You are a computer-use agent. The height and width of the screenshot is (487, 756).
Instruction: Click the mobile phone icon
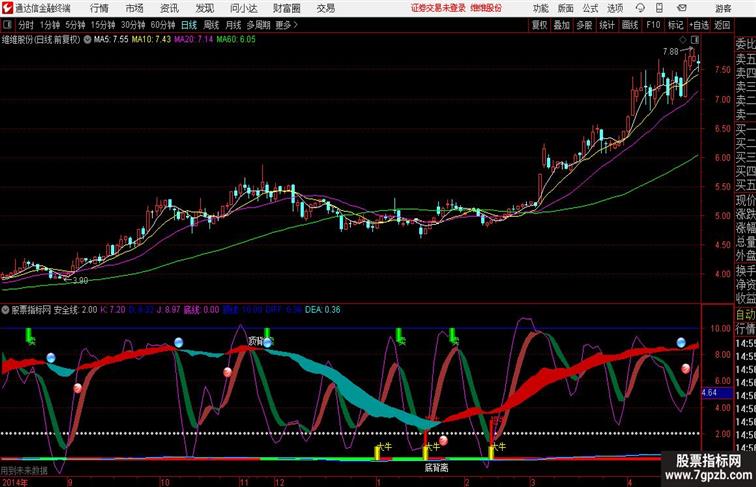(659, 8)
